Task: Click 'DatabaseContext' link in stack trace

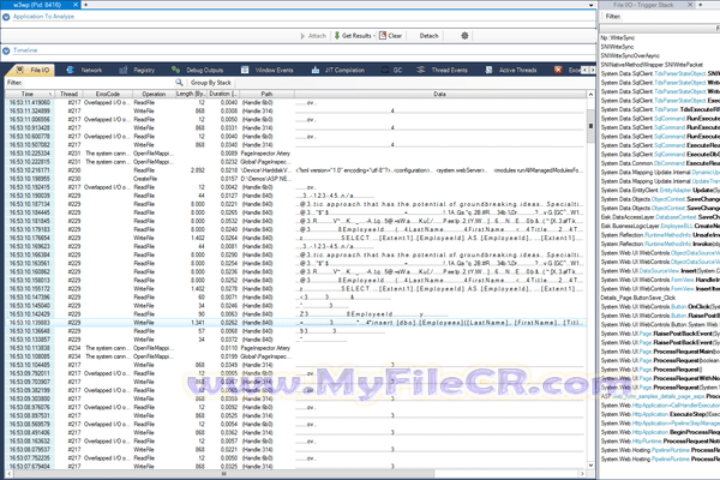Action: 675,217
